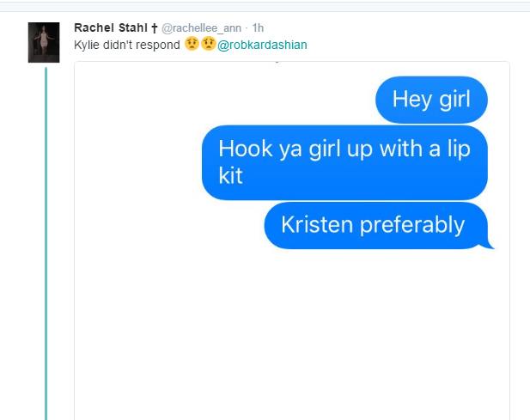Open Rachel Stahl's profile avatar thumbnail
This screenshot has height=420, width=530.
pyautogui.click(x=44, y=42)
